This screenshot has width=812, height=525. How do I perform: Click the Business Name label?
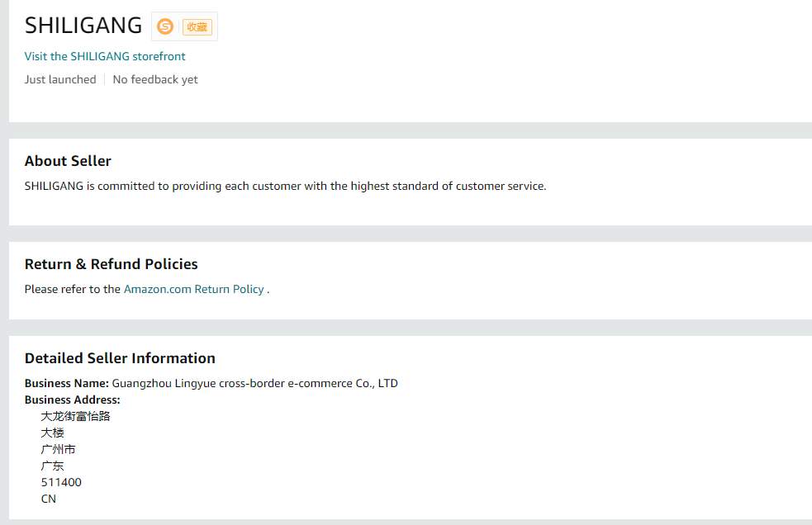66,383
